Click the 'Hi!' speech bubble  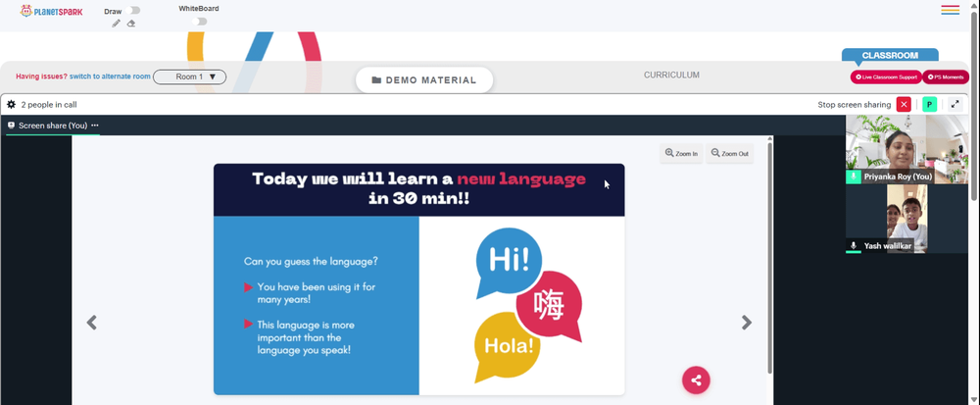pos(509,263)
